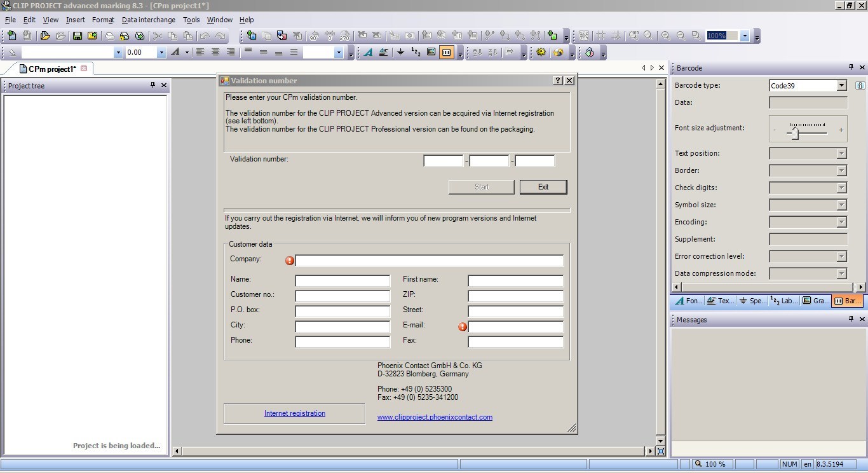Viewport: 868px width, 473px height.
Task: Click the Company input field
Action: 430,261
